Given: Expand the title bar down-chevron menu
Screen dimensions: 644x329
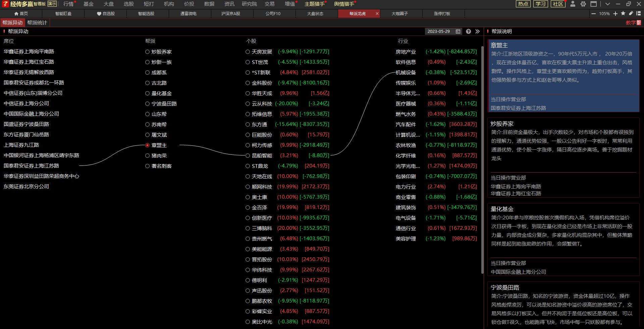Looking at the screenshot, I should tap(607, 4).
